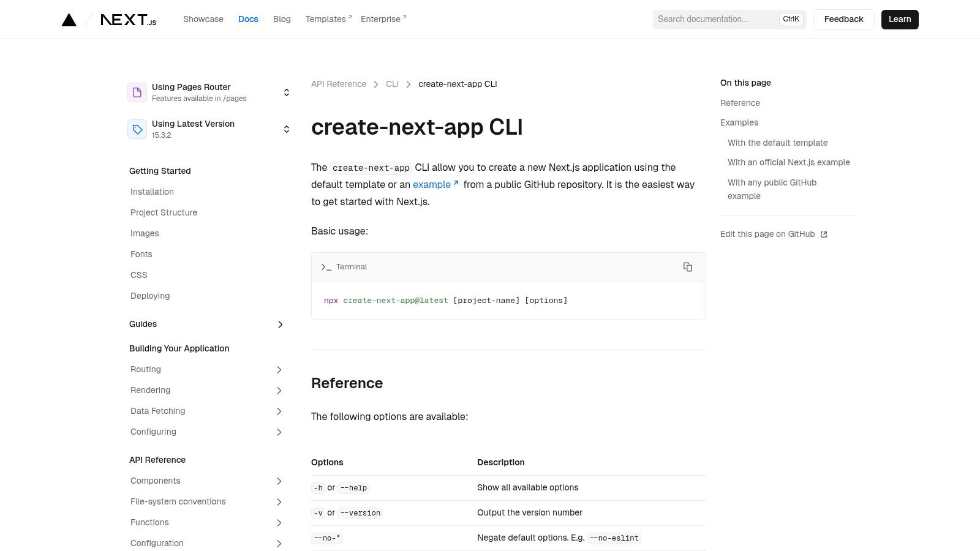Open Edit this page on GitHub
The width and height of the screenshot is (980, 551).
774,234
